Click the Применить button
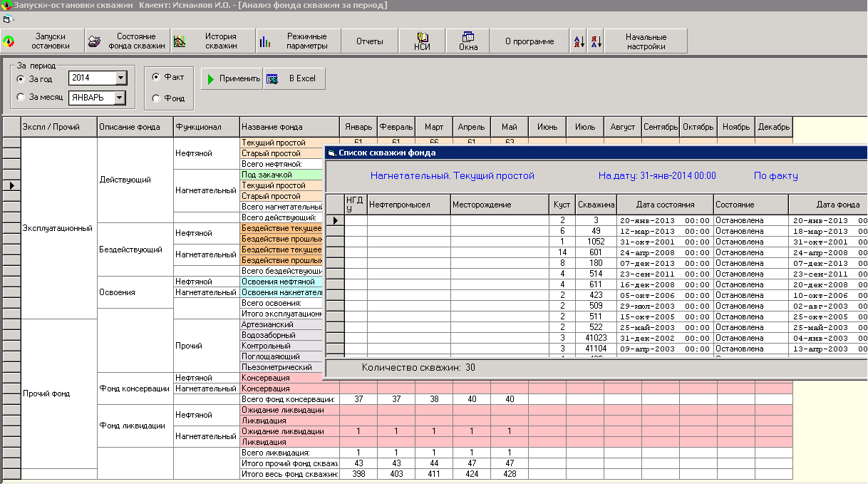Viewport: 868px width, 484px height. point(232,78)
